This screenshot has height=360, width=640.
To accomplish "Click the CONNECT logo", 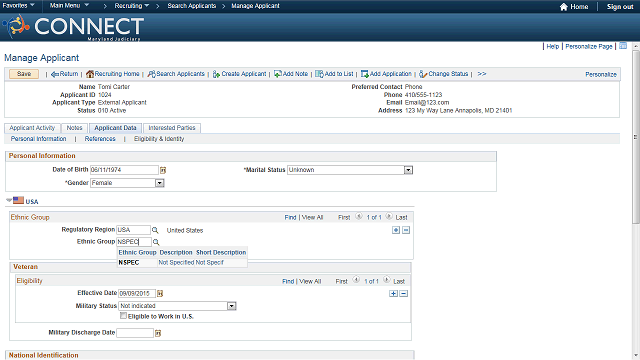I will [73, 27].
